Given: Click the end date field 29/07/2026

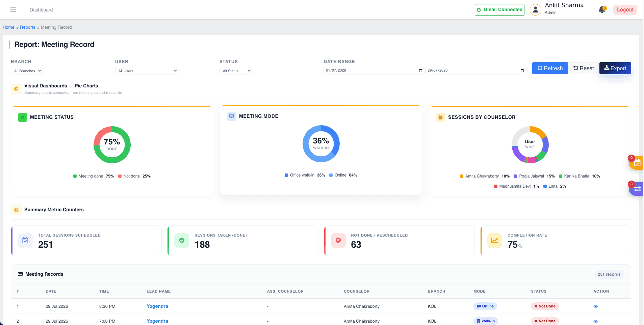Looking at the screenshot, I should (x=475, y=71).
